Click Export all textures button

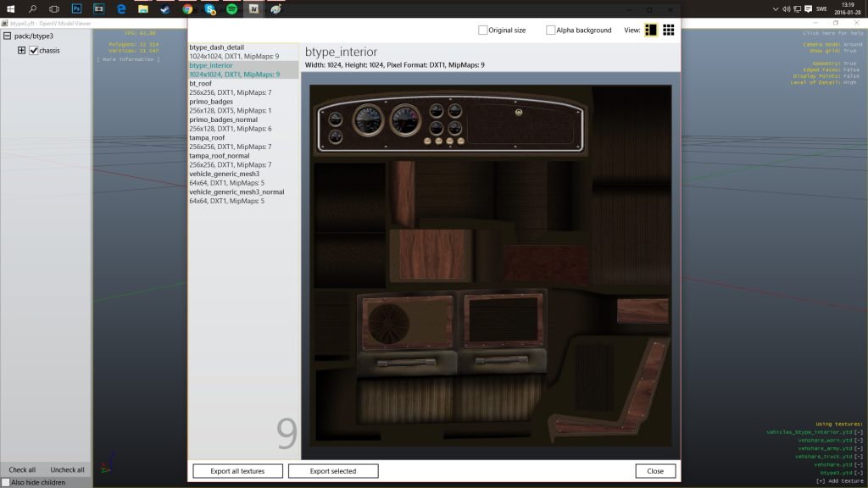tap(237, 471)
